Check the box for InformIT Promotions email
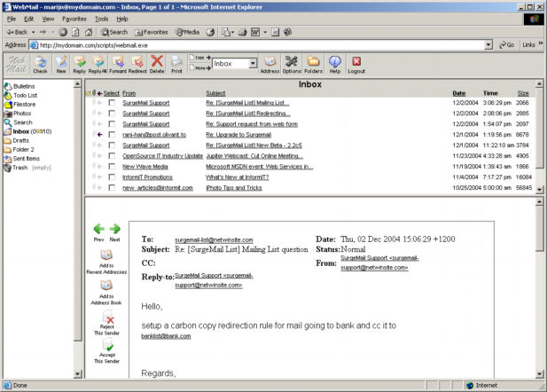The height and width of the screenshot is (392, 547). (112, 176)
